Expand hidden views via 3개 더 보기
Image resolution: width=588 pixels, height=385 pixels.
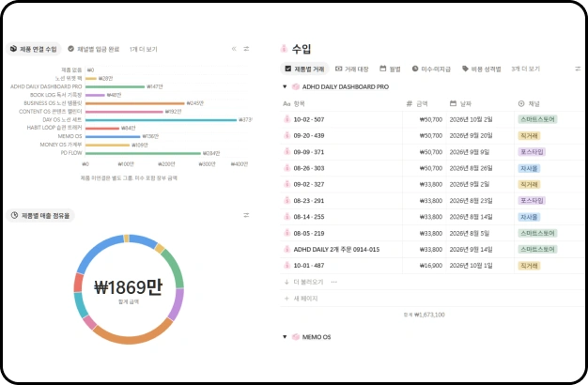pyautogui.click(x=525, y=69)
